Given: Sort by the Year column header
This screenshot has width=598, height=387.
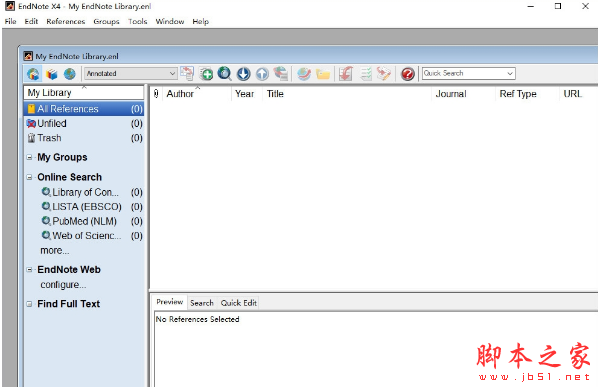Looking at the screenshot, I should 246,94.
